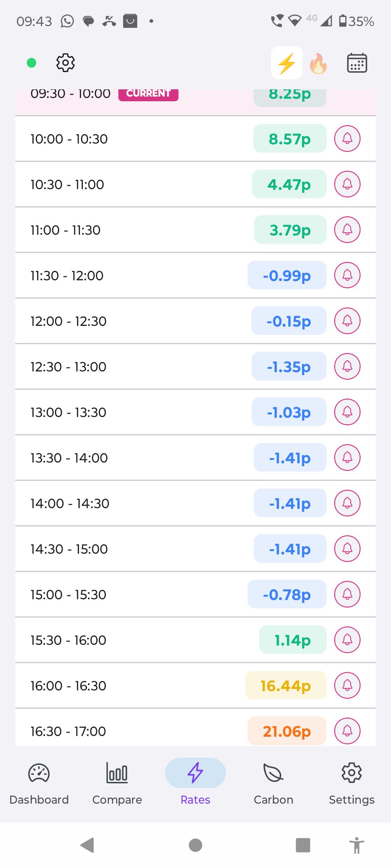The width and height of the screenshot is (391, 868).
Task: Select the Rates tab
Action: 195,781
